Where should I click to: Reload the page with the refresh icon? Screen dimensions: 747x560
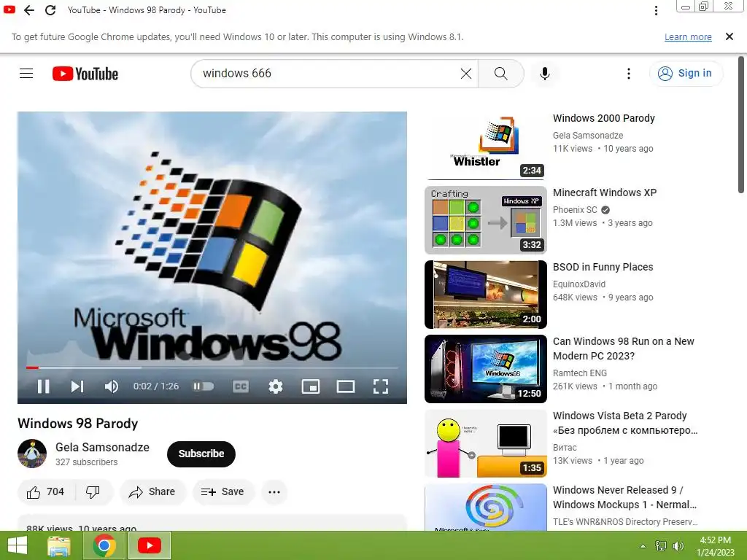(x=50, y=10)
